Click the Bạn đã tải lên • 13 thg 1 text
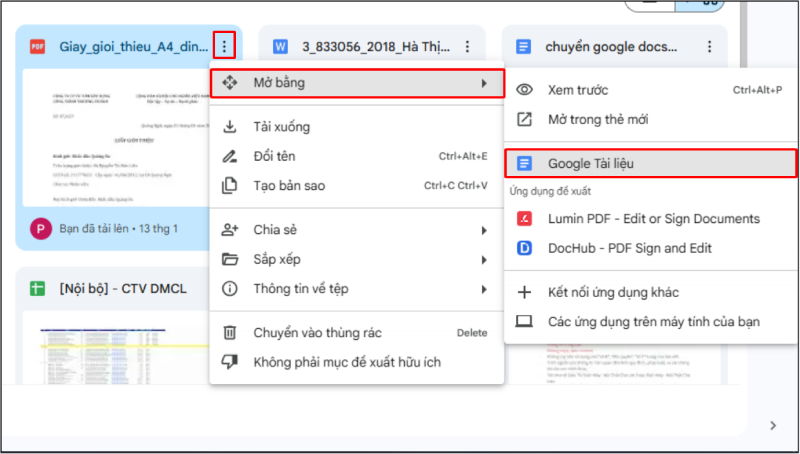 coord(118,229)
